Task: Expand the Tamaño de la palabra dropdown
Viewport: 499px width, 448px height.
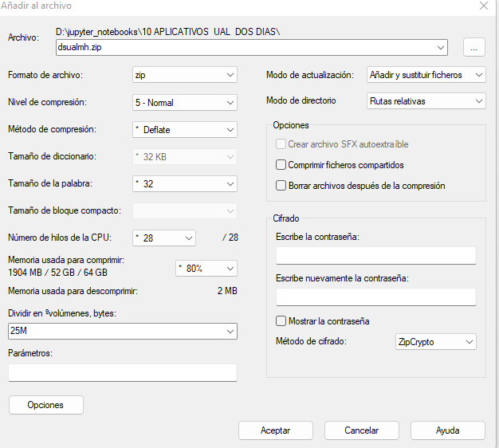Action: pyautogui.click(x=184, y=184)
